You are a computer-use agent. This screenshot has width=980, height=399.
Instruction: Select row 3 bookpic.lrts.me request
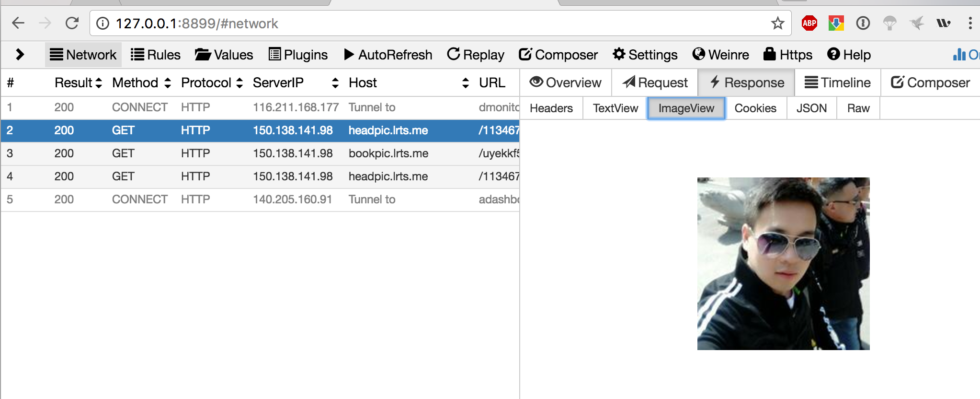click(260, 153)
